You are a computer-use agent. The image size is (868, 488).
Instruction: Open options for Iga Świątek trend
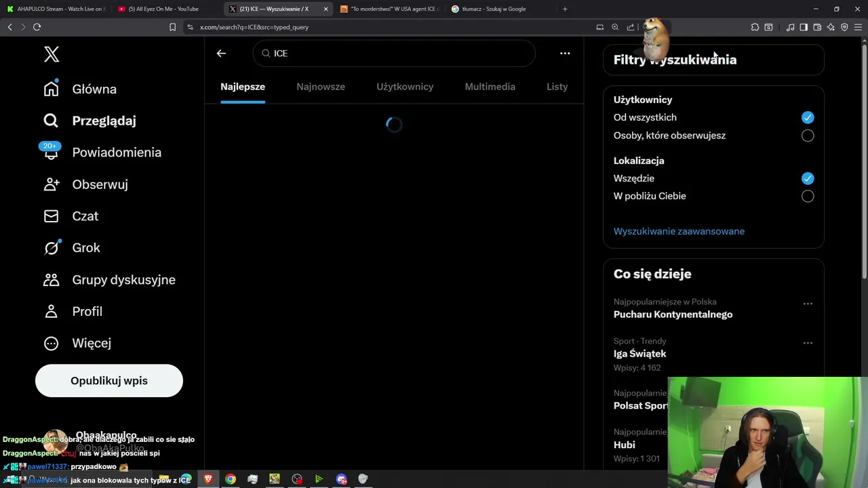tap(808, 343)
